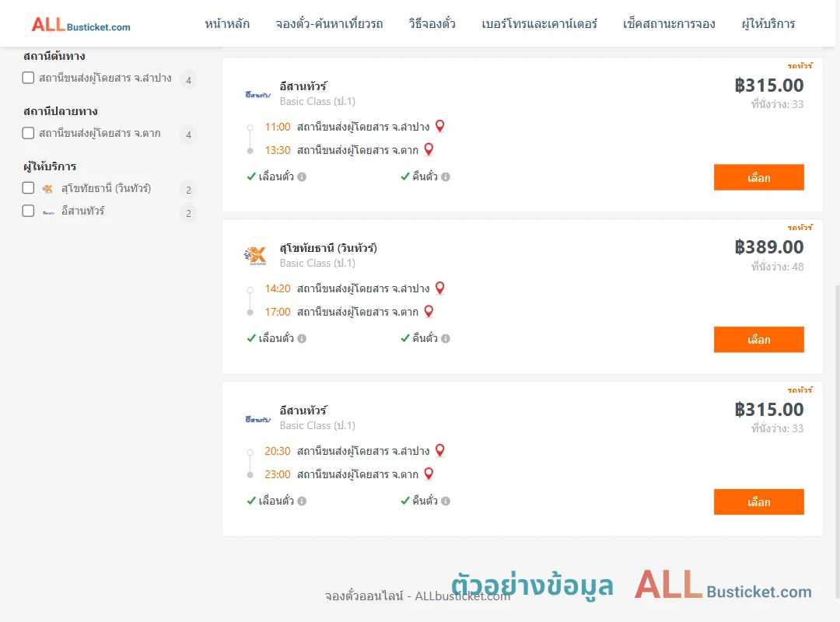The height and width of the screenshot is (622, 840).
Task: Click the ALLBusticket.com logo
Action: coord(81,25)
